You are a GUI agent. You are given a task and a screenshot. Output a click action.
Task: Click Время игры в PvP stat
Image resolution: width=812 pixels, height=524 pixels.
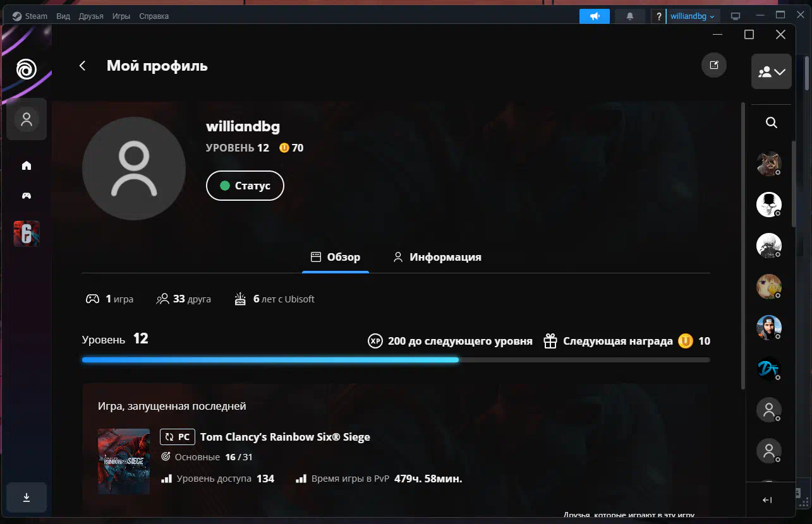(x=379, y=479)
